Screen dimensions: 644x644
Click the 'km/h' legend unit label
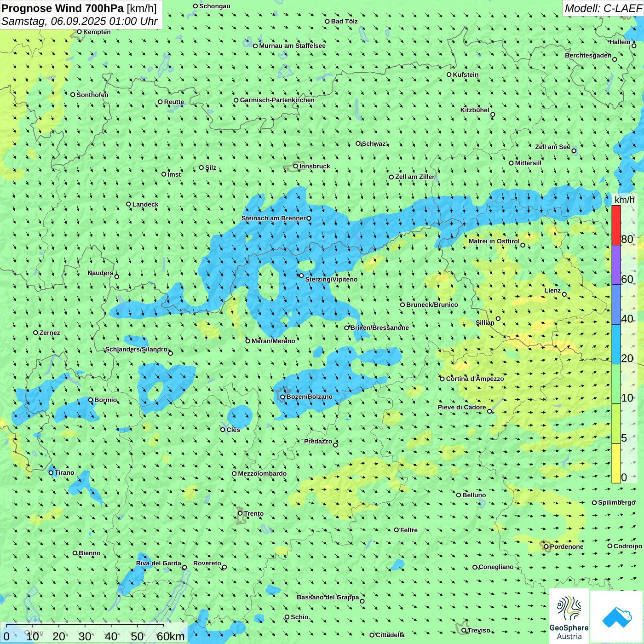click(x=624, y=199)
